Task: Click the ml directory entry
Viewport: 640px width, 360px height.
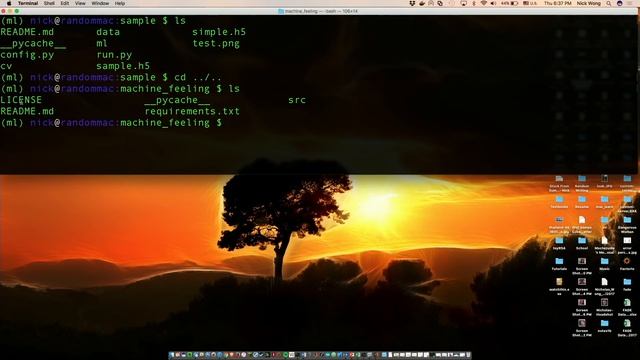Action: pos(102,43)
